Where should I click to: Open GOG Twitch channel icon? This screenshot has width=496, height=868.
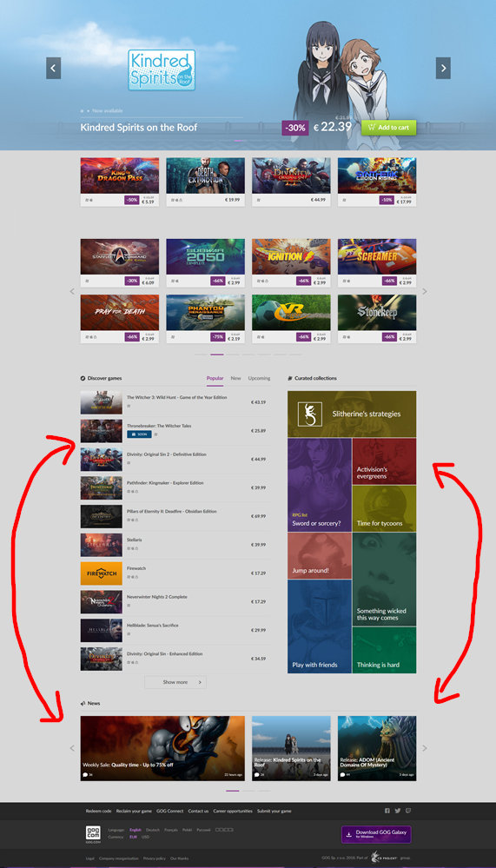(408, 811)
